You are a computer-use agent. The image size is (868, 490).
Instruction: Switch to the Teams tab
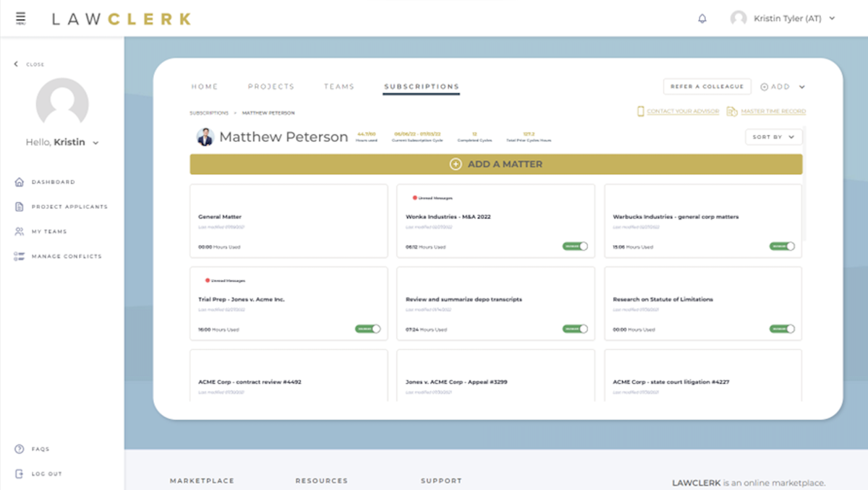pos(339,87)
